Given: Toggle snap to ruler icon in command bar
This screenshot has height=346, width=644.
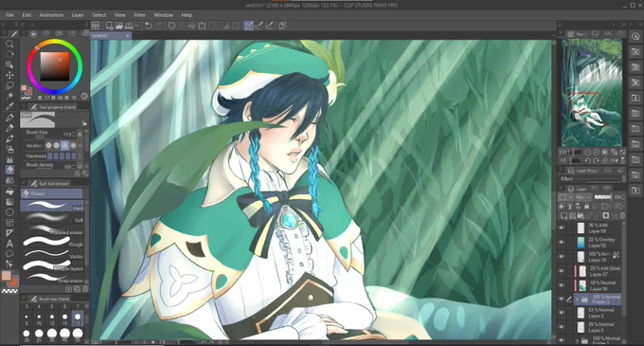Looking at the screenshot, I should click(x=248, y=26).
